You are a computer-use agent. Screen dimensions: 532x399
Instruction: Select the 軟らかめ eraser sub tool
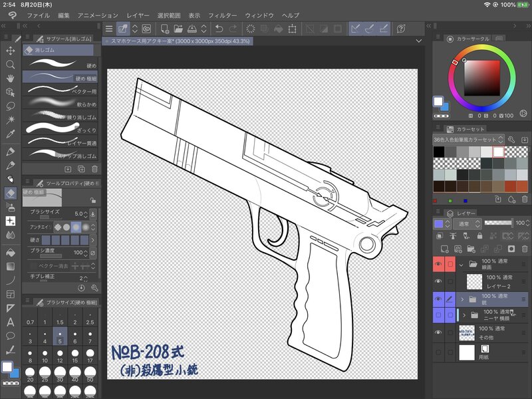[x=60, y=102]
